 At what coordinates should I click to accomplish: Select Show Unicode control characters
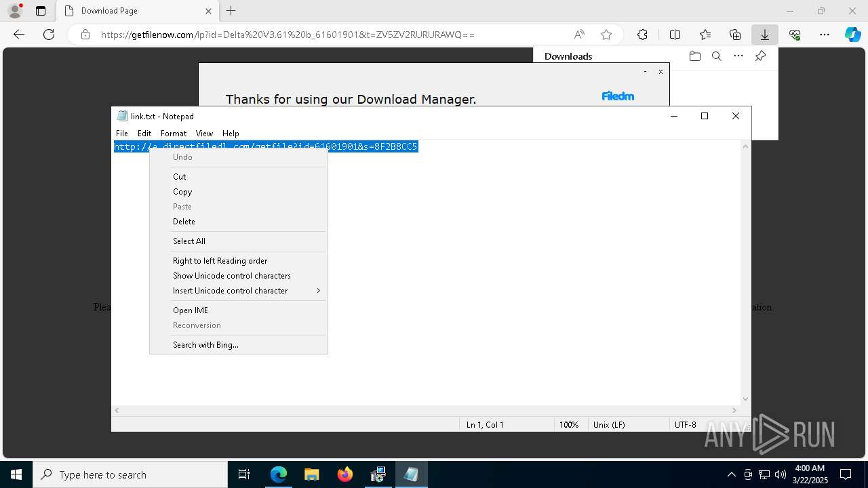pos(238,276)
